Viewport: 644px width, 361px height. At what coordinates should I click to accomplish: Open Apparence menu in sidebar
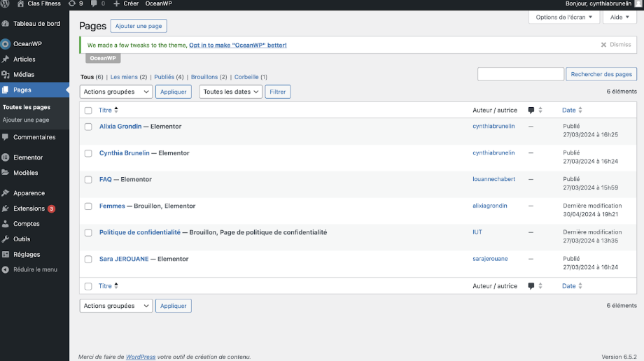pos(29,193)
